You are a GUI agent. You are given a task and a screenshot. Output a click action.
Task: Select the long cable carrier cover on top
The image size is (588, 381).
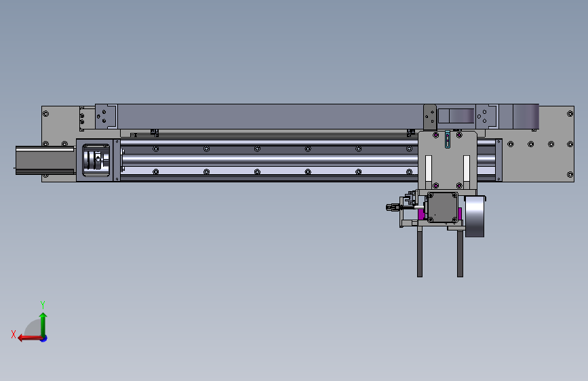pos(270,117)
